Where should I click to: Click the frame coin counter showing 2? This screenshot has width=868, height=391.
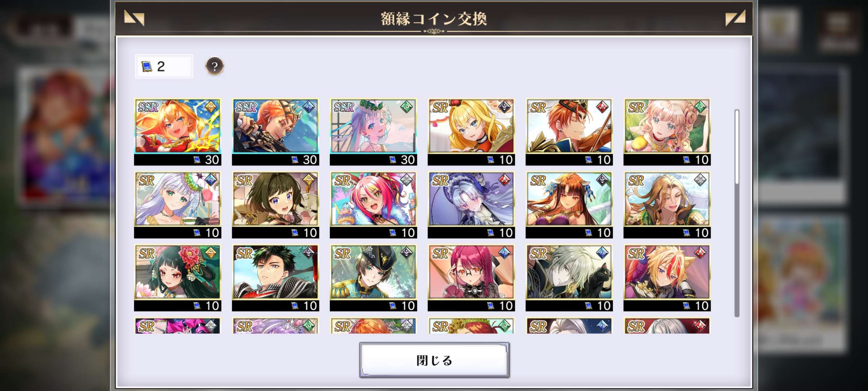(x=164, y=66)
